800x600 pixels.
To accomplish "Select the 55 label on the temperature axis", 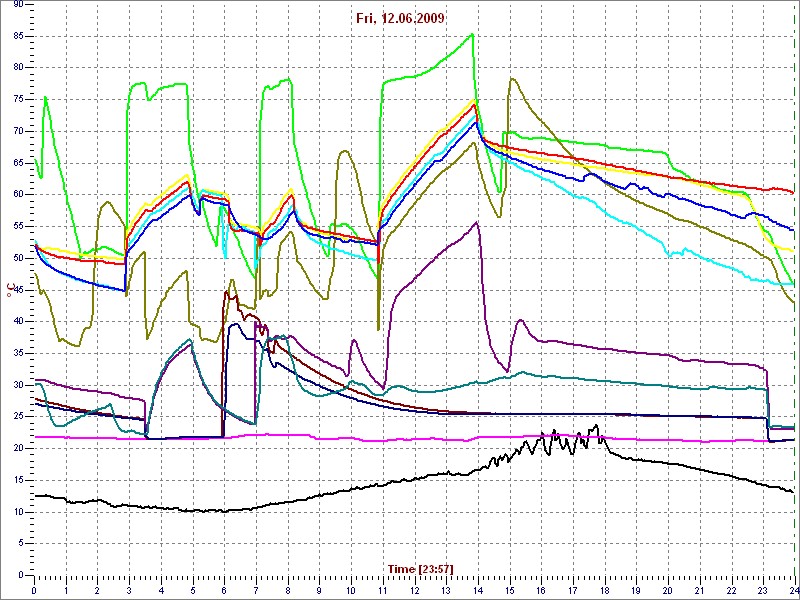I will click(17, 226).
